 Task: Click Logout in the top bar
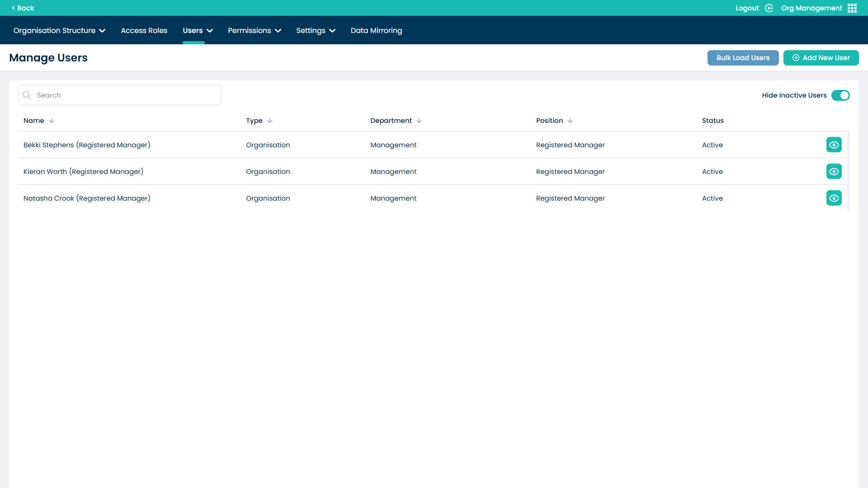click(747, 8)
